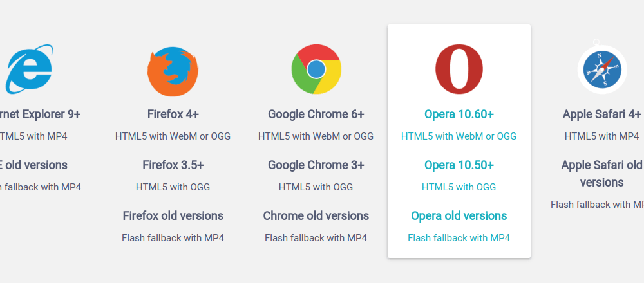644x283 pixels.
Task: Click the Opera 10.50+ heading
Action: point(459,165)
